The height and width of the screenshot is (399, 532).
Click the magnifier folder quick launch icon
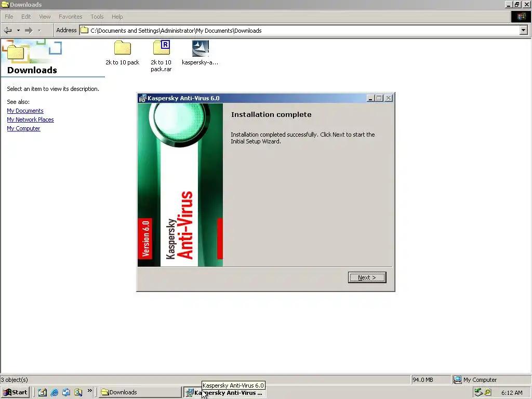pyautogui.click(x=78, y=392)
